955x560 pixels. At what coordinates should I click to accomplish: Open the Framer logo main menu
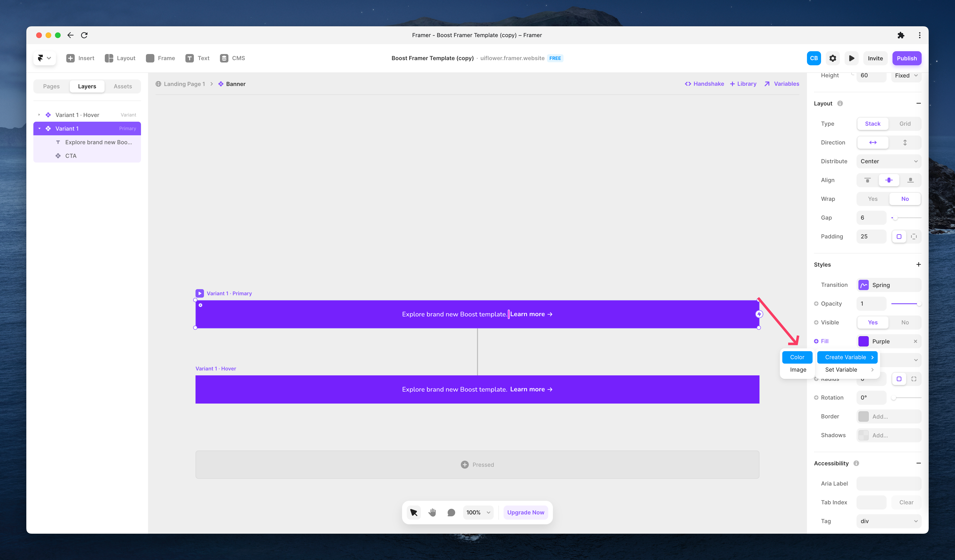[x=44, y=58]
